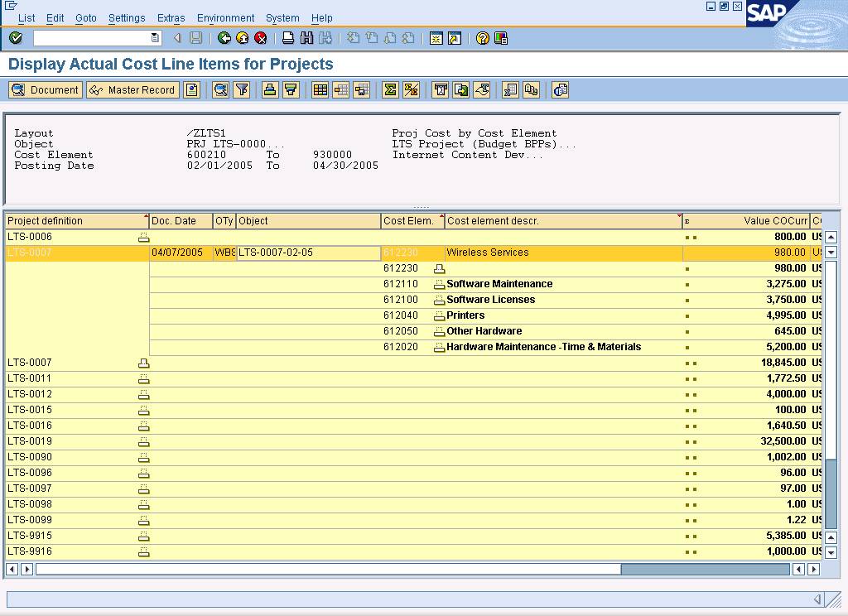The image size is (848, 616).
Task: Click the ABC analysis icon
Action: point(531,89)
